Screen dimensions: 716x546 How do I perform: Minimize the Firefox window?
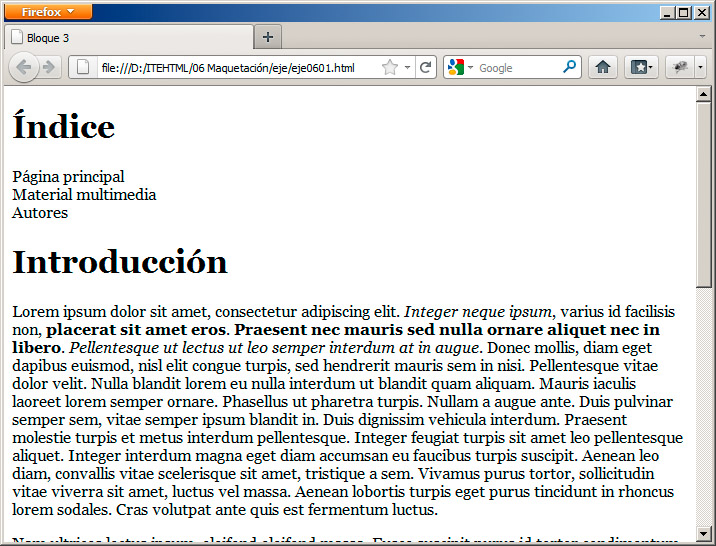pyautogui.click(x=667, y=13)
